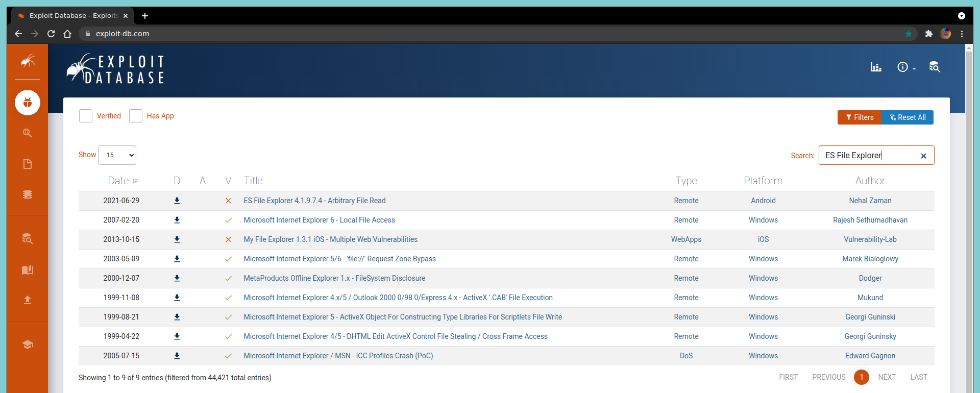Click the spider logo in the orange sidebar
Viewport: 980px width, 393px height.
coord(28,61)
